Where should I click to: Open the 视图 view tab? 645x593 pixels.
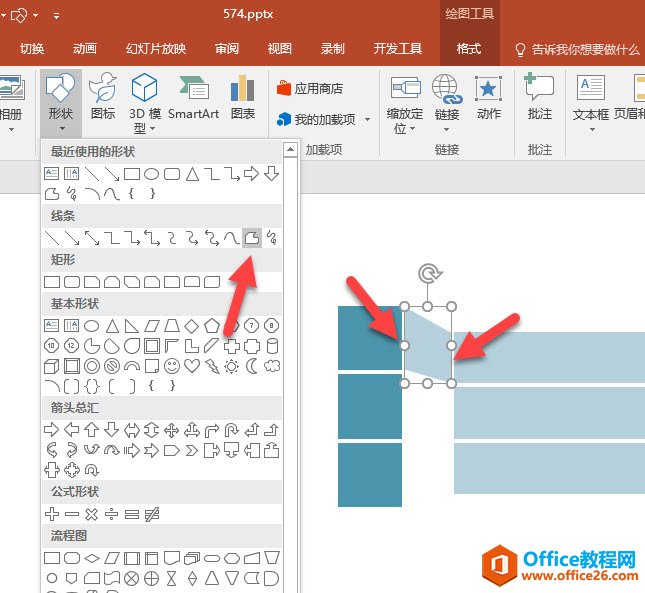280,49
